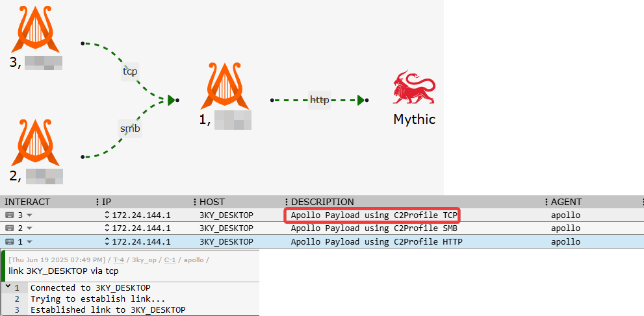Open the column menu dots beside IP header

tap(97, 202)
